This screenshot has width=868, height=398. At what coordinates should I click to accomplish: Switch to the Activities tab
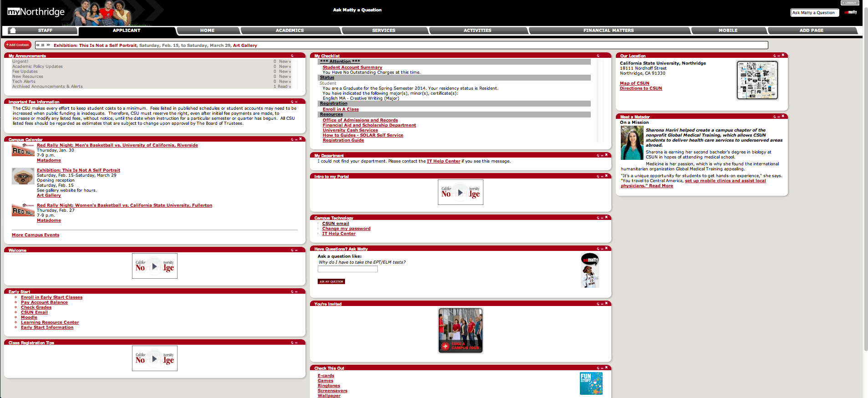[477, 31]
